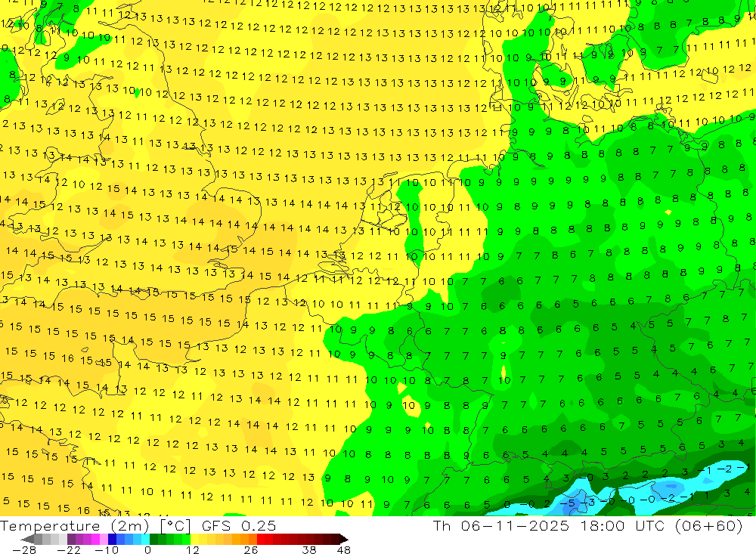Screen dimensions: 756x554
Task: Click the bright red segment of the color bar
Action: pyautogui.click(x=261, y=539)
